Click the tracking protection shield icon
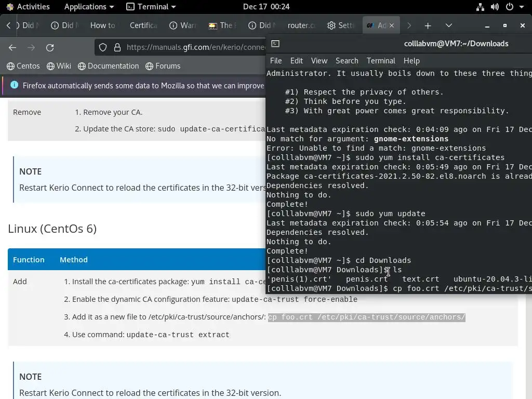The height and width of the screenshot is (399, 532). click(103, 47)
